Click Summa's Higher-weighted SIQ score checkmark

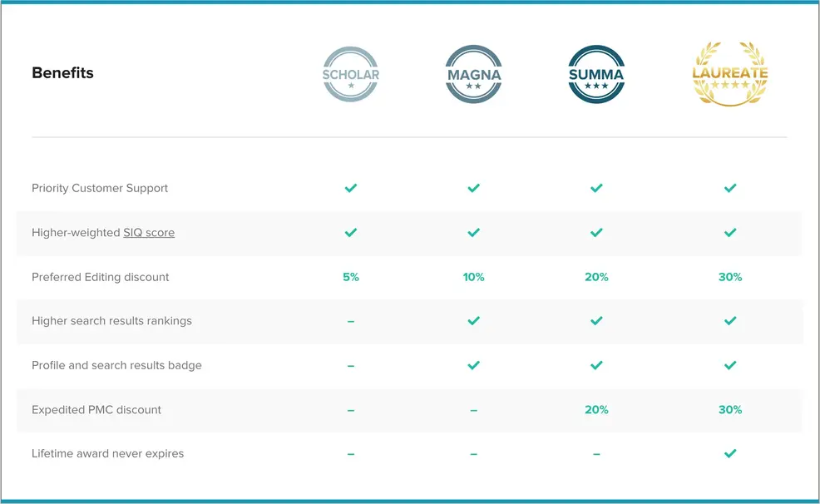click(x=596, y=233)
